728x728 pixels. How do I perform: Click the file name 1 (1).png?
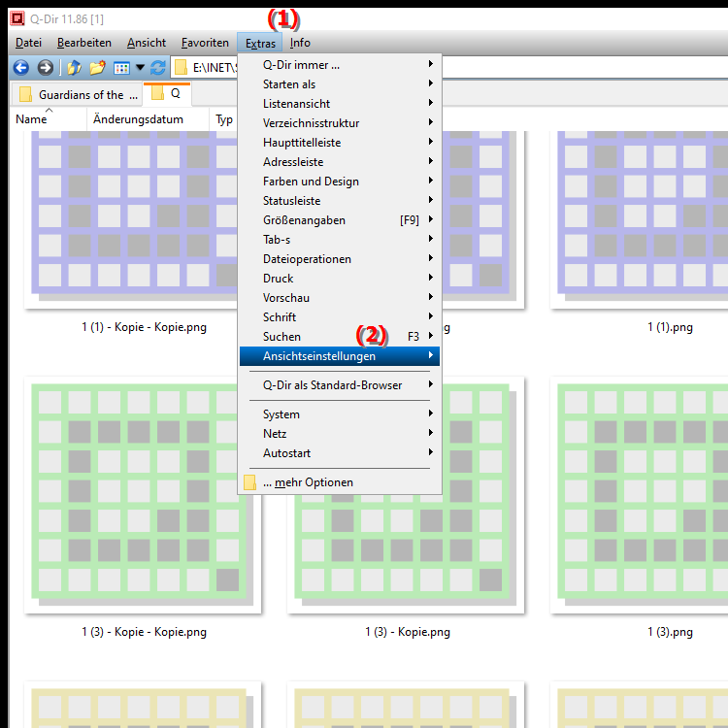pos(670,327)
